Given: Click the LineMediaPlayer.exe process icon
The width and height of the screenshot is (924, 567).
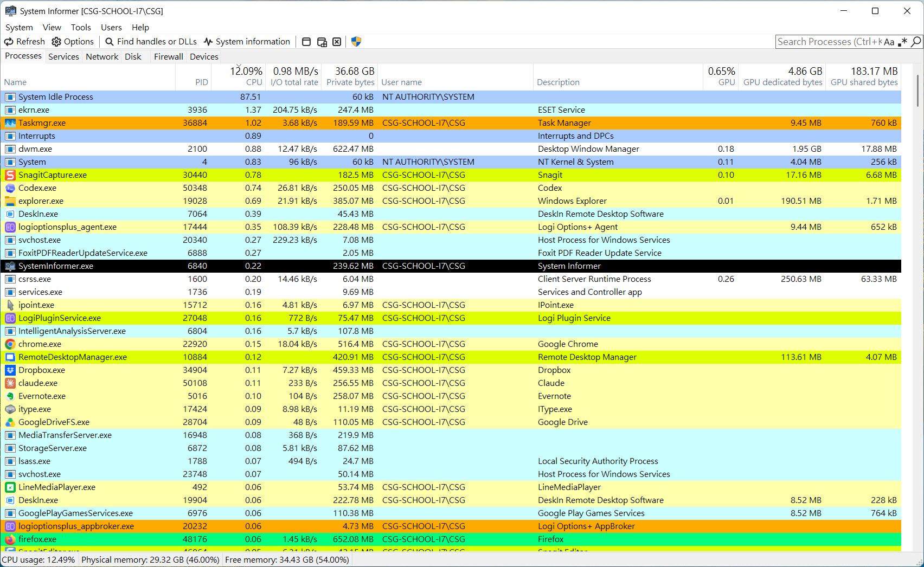Looking at the screenshot, I should click(x=10, y=487).
